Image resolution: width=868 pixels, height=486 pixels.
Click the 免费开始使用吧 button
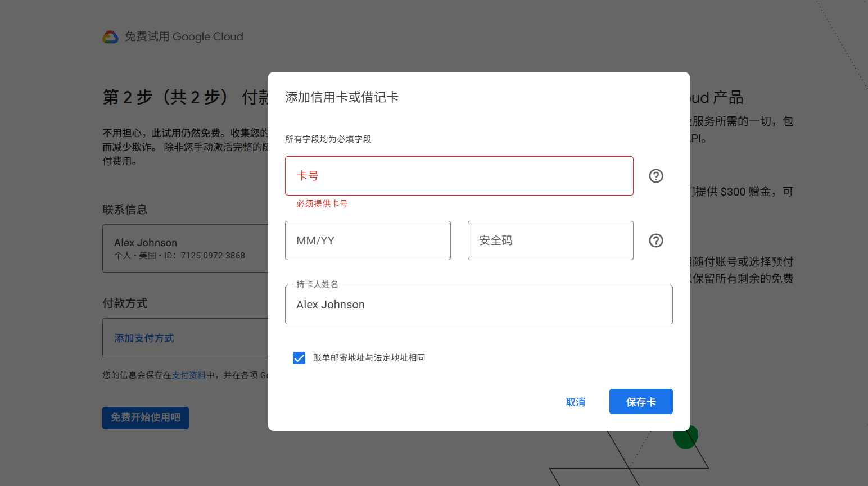[x=145, y=417]
